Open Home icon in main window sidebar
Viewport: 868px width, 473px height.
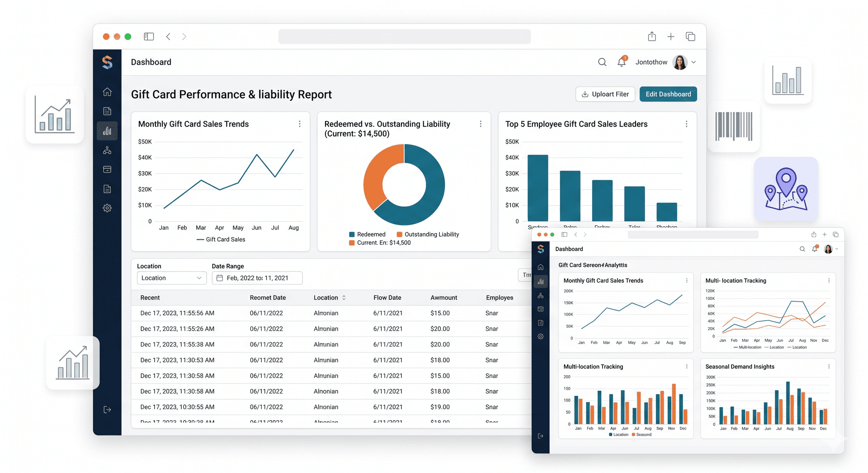(x=107, y=92)
